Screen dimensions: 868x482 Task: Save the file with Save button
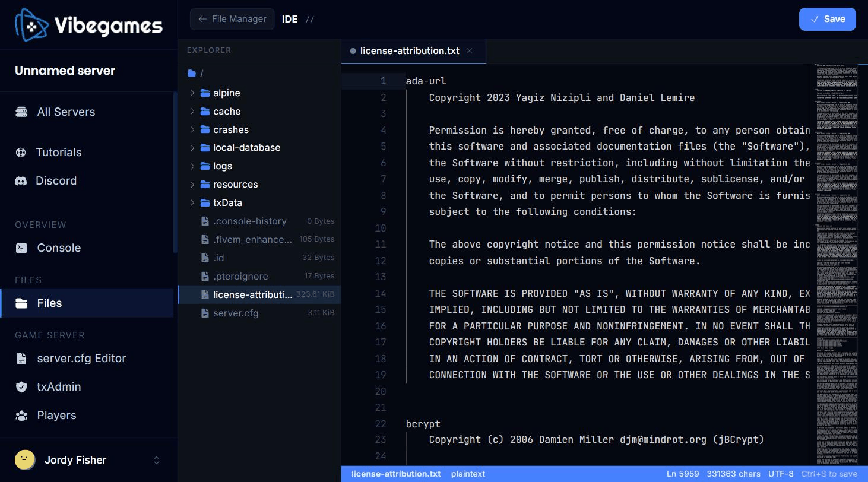tap(827, 19)
